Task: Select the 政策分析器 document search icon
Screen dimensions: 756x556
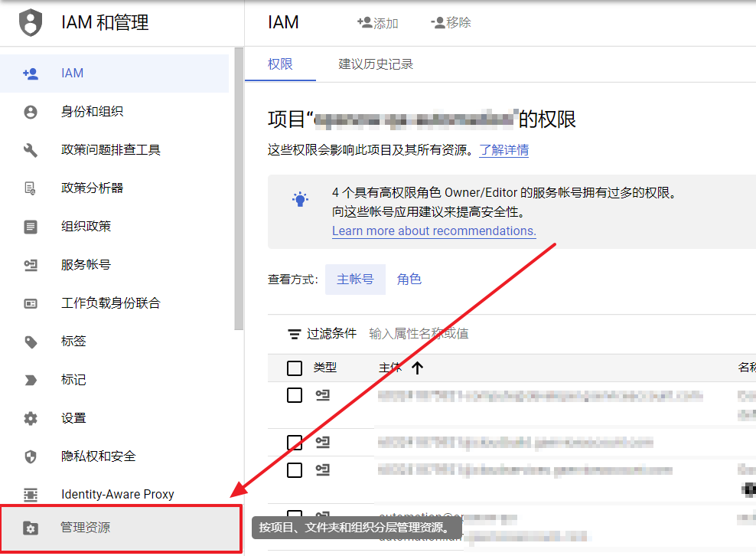Action: pos(31,188)
